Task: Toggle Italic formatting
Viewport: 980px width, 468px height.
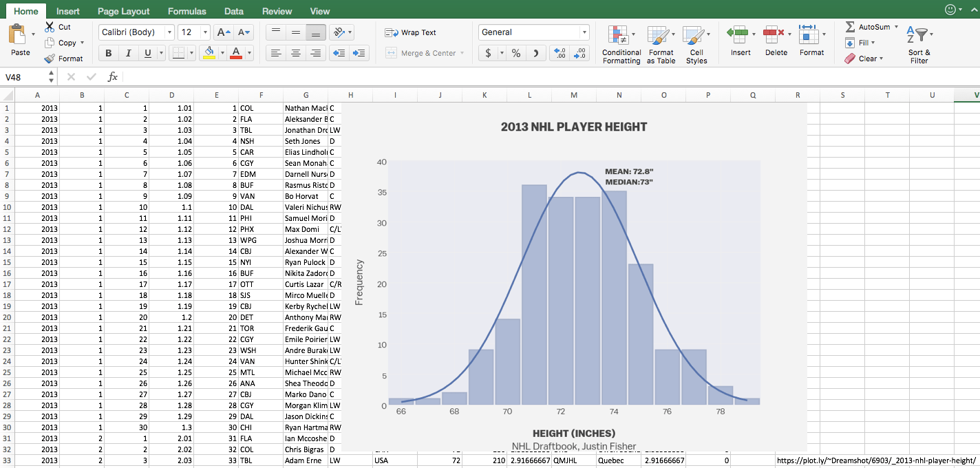Action: [128, 53]
